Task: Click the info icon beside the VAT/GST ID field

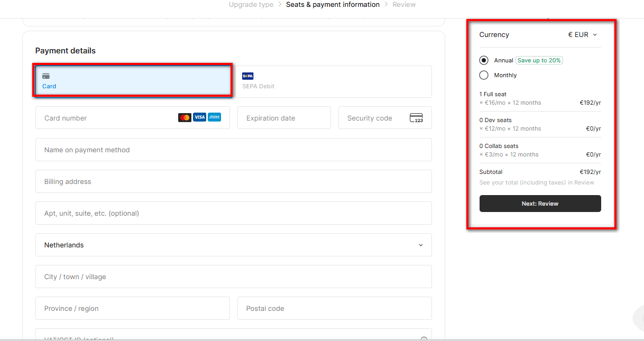Action: tap(424, 339)
